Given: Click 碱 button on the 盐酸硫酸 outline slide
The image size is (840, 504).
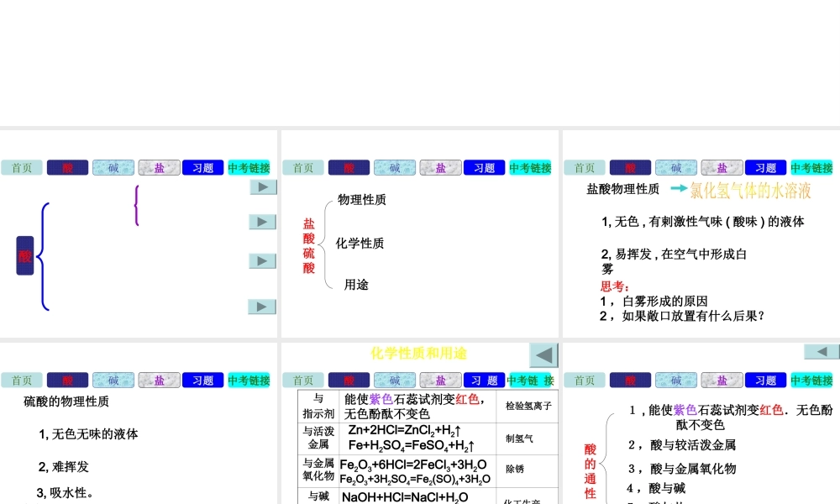Looking at the screenshot, I should [x=395, y=168].
